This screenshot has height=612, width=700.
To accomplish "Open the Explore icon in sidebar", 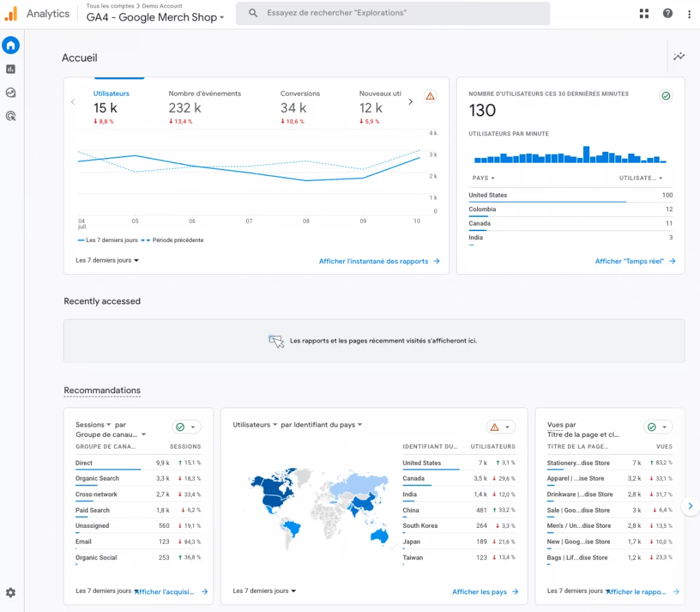I will point(11,93).
